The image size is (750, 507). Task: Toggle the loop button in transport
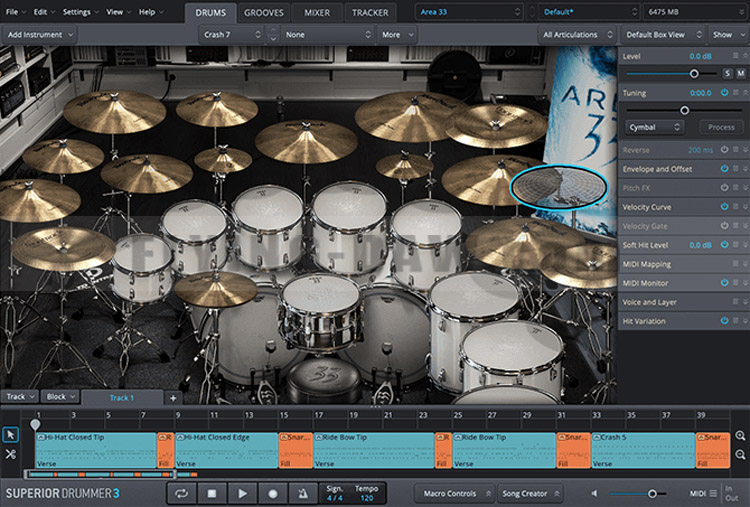181,493
